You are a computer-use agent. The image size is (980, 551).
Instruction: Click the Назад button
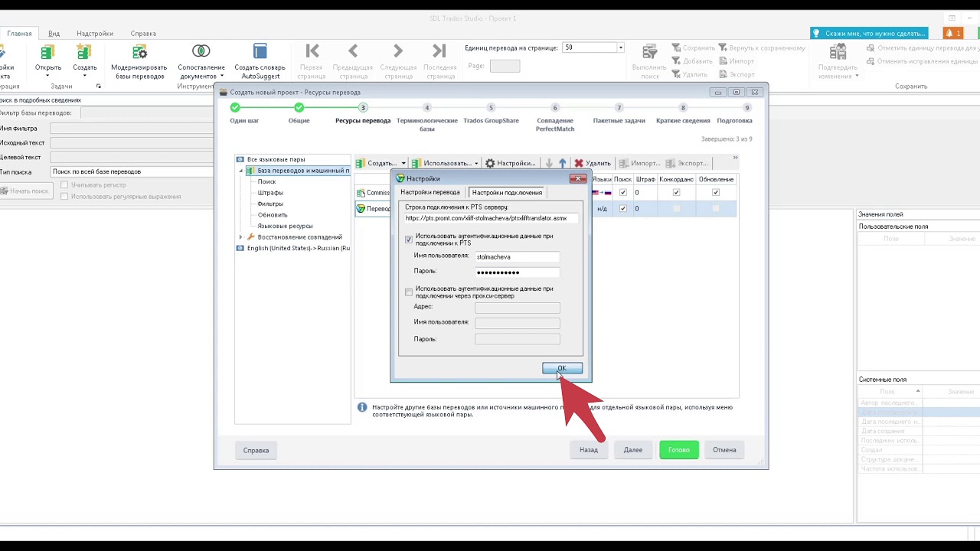(589, 450)
